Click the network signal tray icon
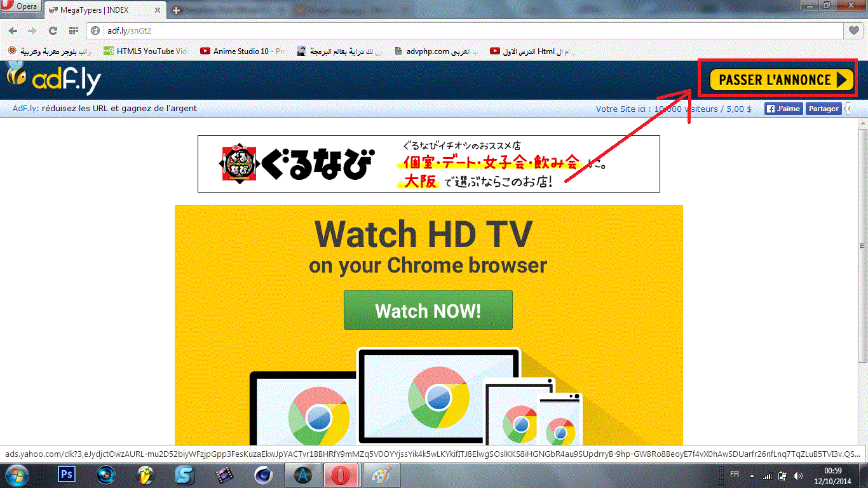868x488 pixels. click(767, 475)
